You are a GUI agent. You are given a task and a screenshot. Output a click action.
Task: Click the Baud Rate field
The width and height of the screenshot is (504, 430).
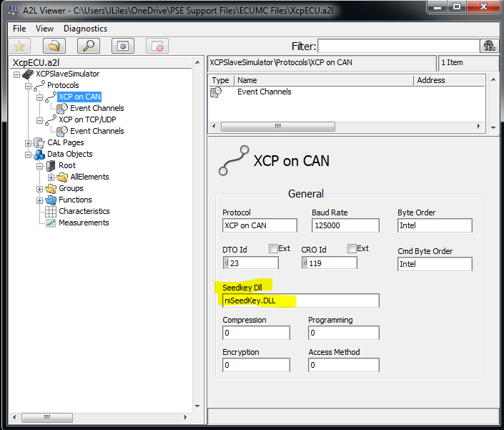[345, 225]
